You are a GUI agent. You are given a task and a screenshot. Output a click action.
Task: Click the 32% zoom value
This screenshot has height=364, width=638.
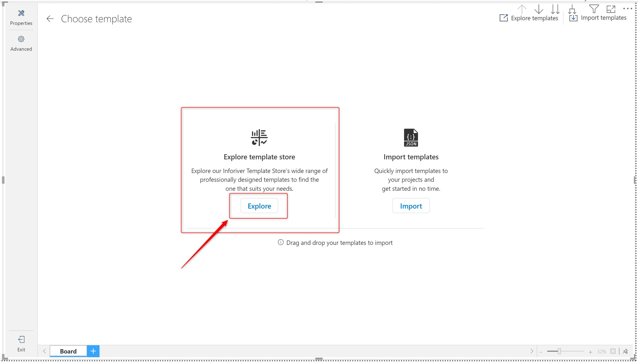(601, 352)
